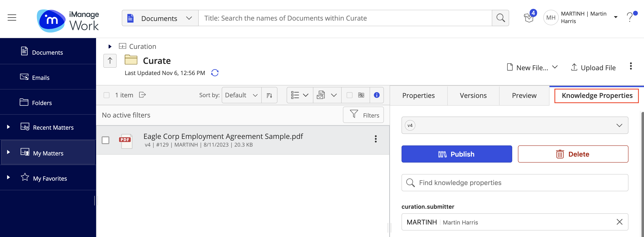Screen dimensions: 644x237
Task: Toggle the blue information panel icon
Action: 377,95
